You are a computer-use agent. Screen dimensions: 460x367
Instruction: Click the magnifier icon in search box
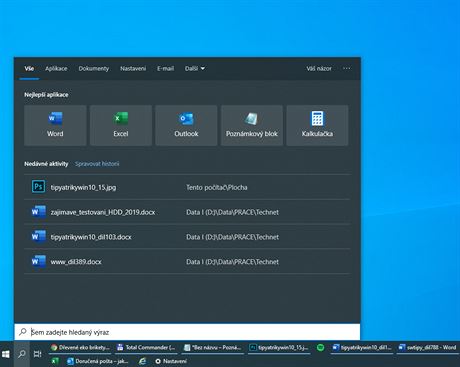tap(23, 332)
